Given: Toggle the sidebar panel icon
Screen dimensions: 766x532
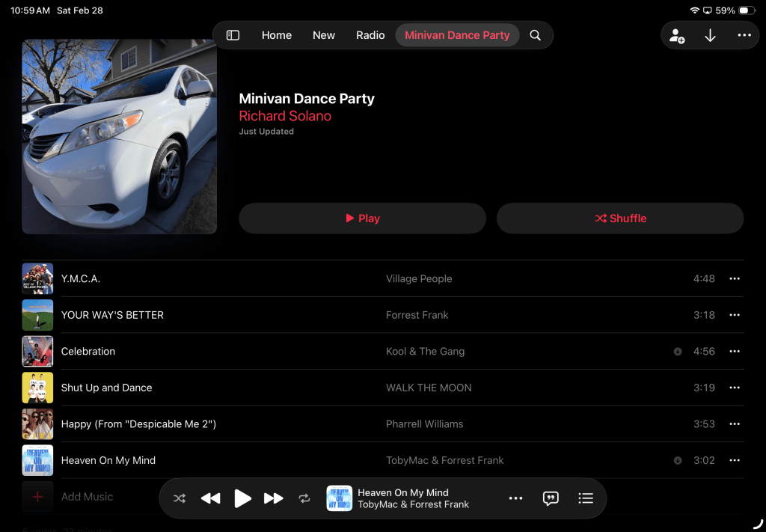Looking at the screenshot, I should 233,35.
